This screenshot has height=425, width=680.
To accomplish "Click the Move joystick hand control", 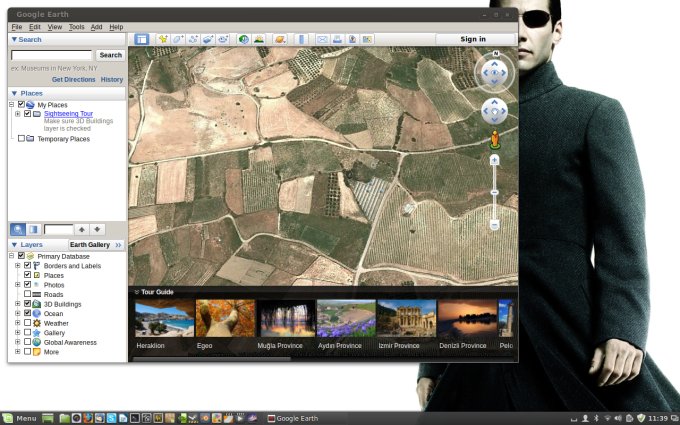I will click(x=494, y=111).
